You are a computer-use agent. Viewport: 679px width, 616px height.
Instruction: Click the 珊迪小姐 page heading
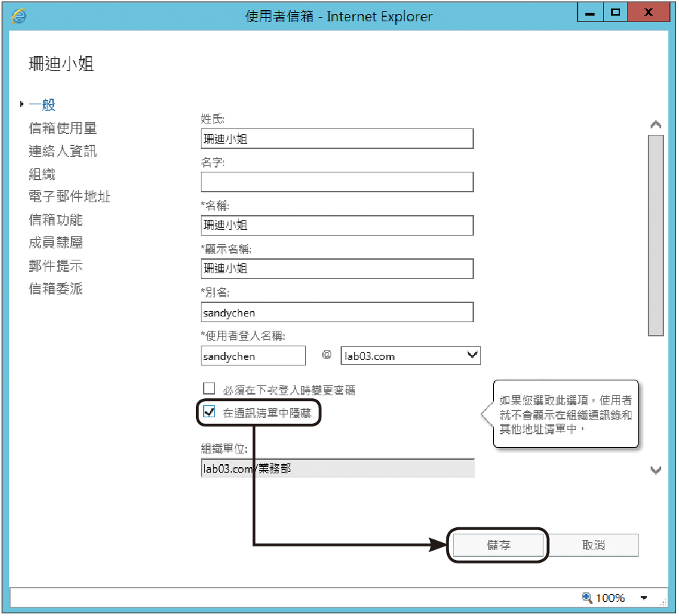61,64
